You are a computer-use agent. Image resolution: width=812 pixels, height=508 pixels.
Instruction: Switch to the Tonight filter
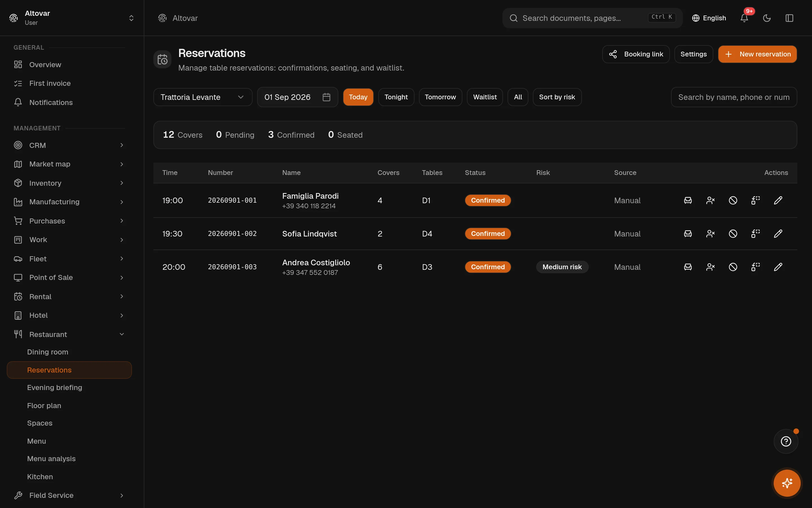pos(396,97)
